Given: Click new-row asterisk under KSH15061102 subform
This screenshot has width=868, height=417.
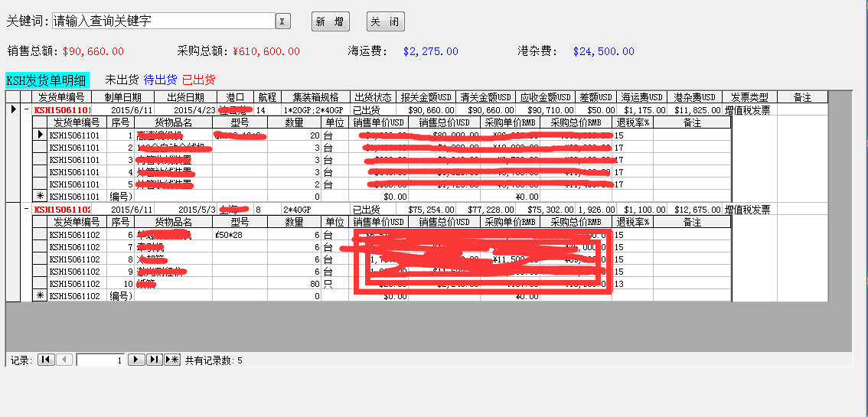Looking at the screenshot, I should 41,296.
